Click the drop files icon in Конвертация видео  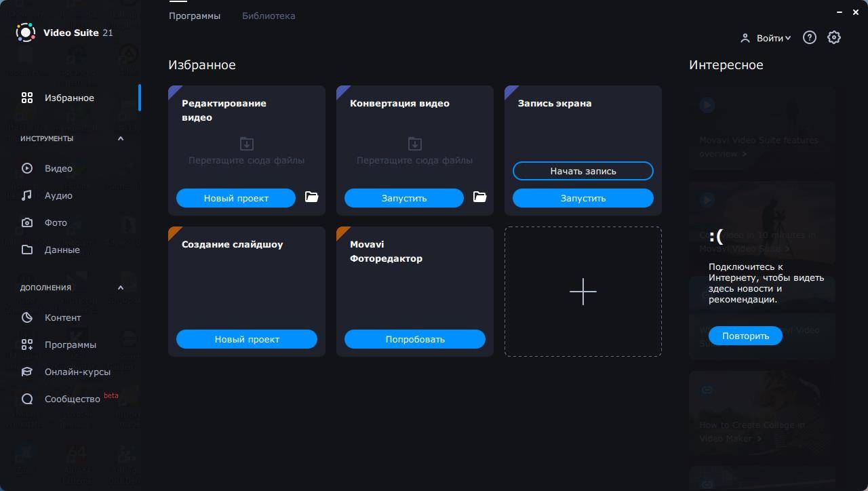(415, 144)
